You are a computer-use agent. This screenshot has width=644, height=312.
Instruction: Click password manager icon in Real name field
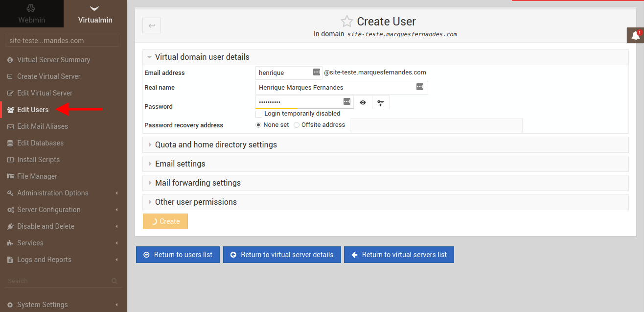pos(420,87)
